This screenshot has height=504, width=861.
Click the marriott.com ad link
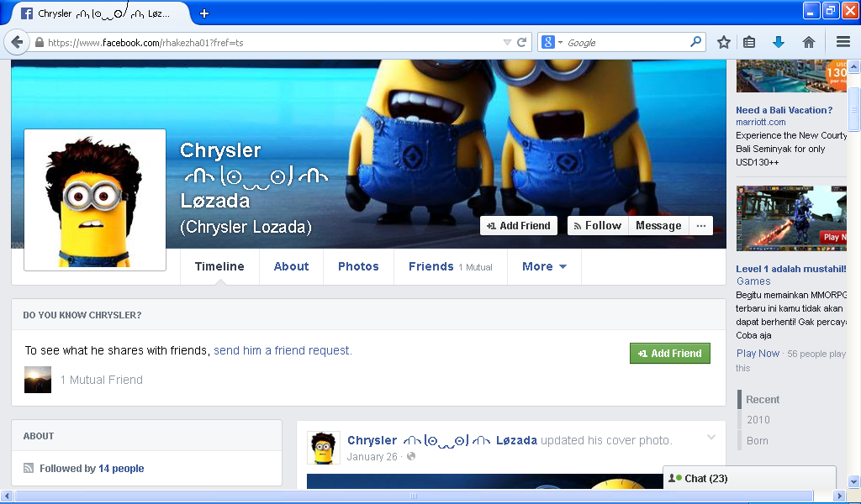point(760,122)
